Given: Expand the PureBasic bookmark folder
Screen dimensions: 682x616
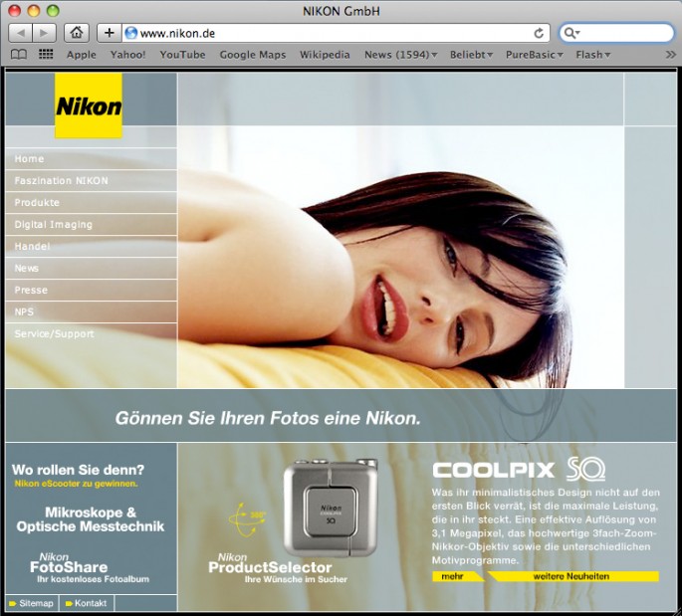Looking at the screenshot, I should coord(534,55).
